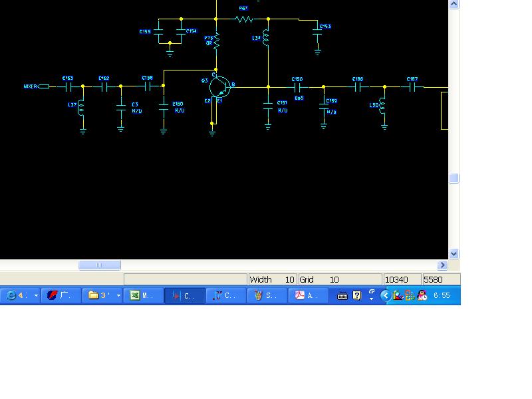Select capacitor C3 marked N/U
This screenshot has height=399, width=532.
pyautogui.click(x=121, y=108)
